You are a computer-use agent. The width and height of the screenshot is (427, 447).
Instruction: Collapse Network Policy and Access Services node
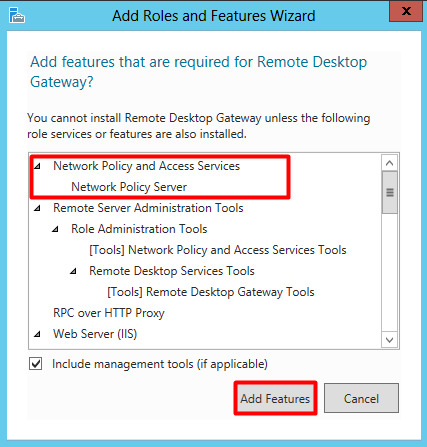(37, 166)
